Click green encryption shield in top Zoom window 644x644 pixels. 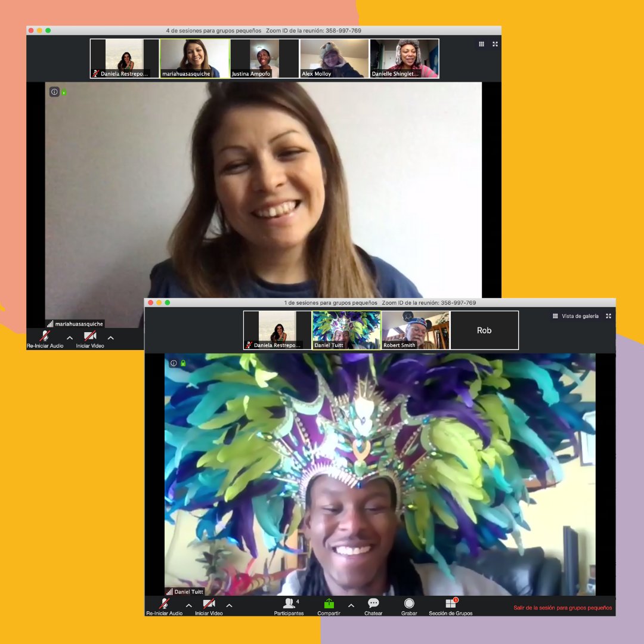pos(64,93)
